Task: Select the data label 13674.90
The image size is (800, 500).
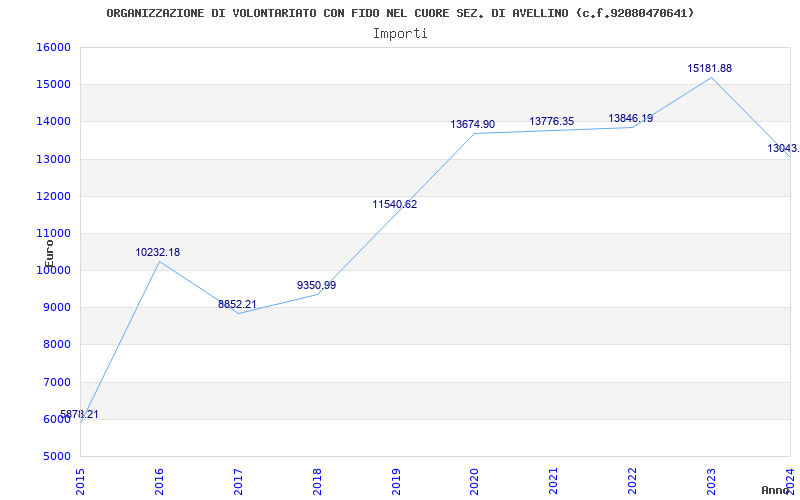Action: pyautogui.click(x=472, y=124)
